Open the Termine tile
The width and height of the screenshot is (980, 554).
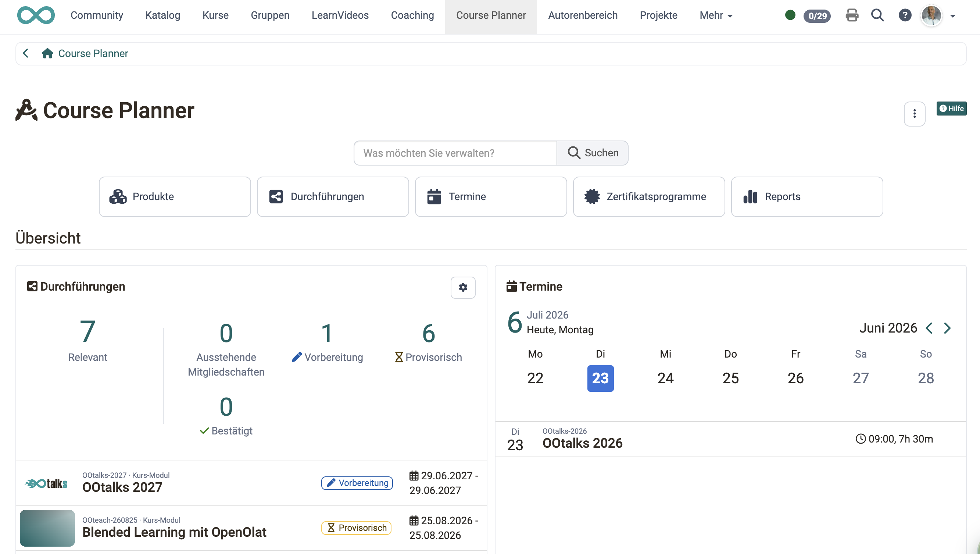click(491, 196)
